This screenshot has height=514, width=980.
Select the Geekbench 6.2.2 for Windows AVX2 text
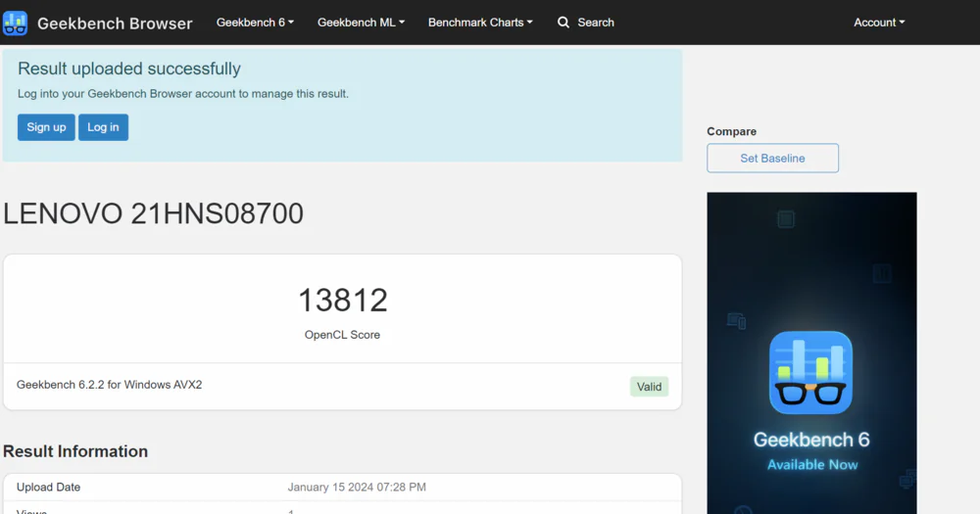tap(110, 385)
